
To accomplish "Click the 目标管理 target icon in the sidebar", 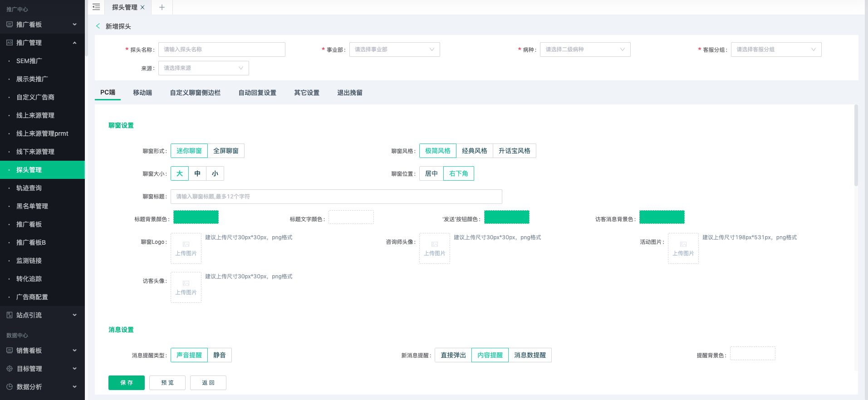I will [x=10, y=369].
